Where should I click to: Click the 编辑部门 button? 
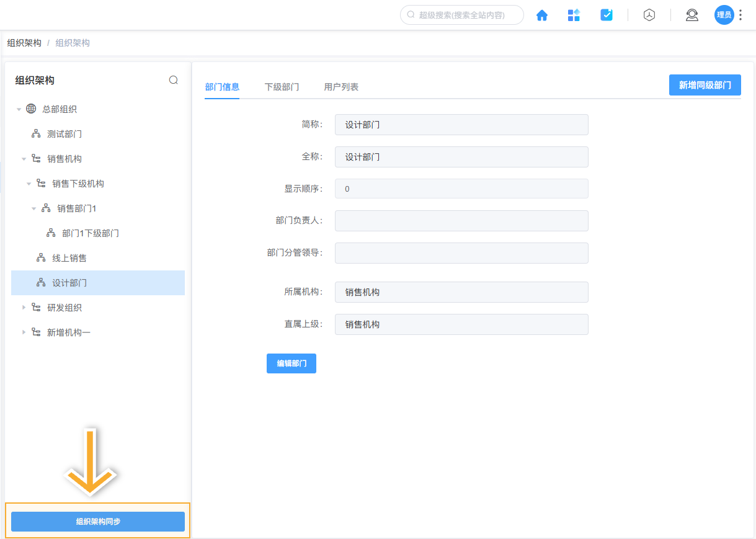(x=291, y=363)
